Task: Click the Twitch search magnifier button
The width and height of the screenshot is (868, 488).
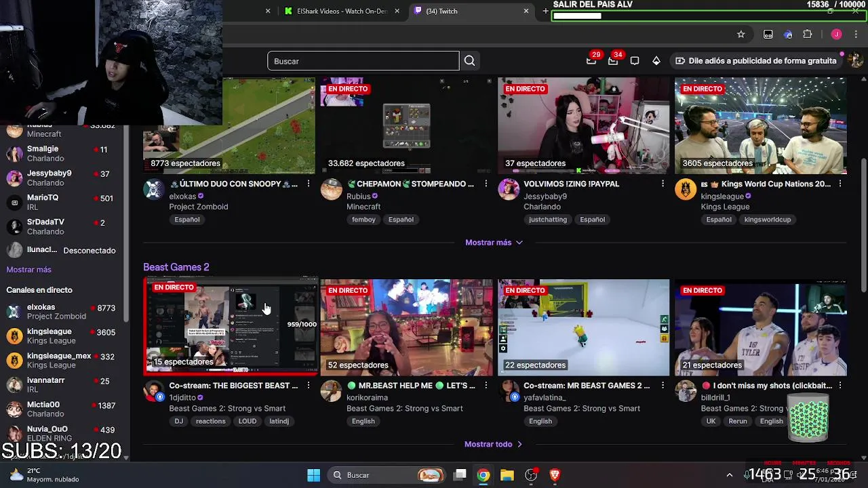Action: tap(469, 61)
